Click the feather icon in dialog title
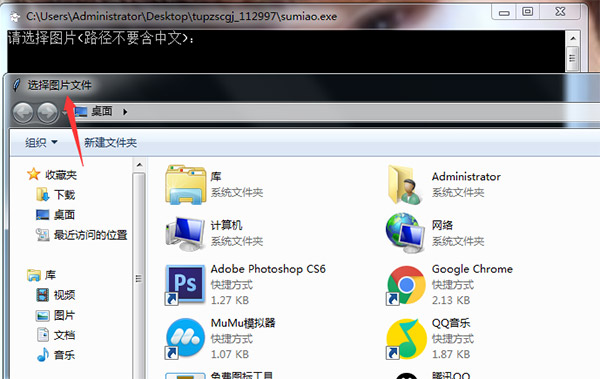Image resolution: width=600 pixels, height=379 pixels. 16,85
